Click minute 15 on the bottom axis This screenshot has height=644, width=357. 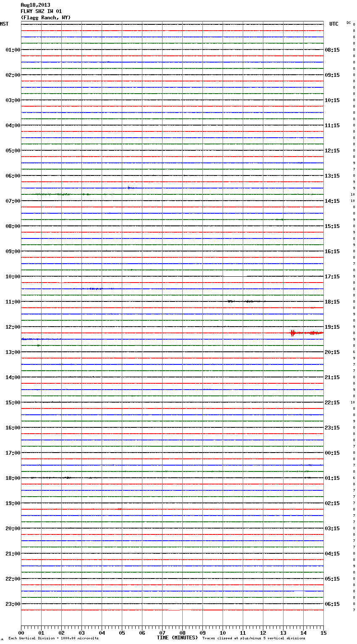tap(323, 633)
